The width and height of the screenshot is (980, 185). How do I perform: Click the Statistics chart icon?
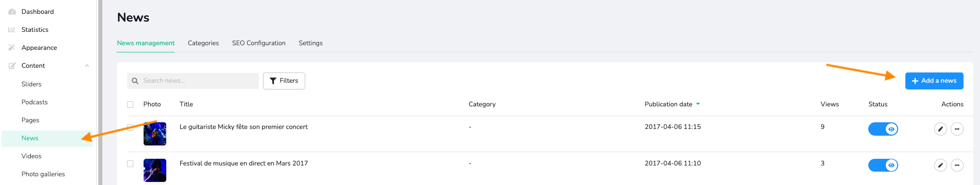[12, 29]
